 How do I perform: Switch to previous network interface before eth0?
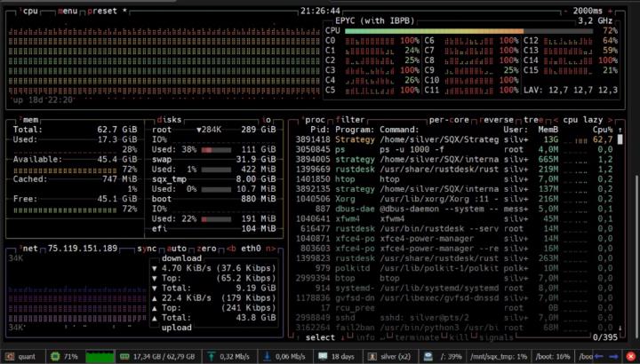tap(230, 248)
